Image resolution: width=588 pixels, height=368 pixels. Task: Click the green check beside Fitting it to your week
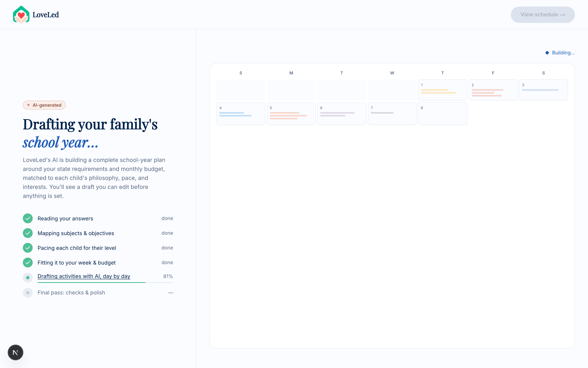click(28, 262)
